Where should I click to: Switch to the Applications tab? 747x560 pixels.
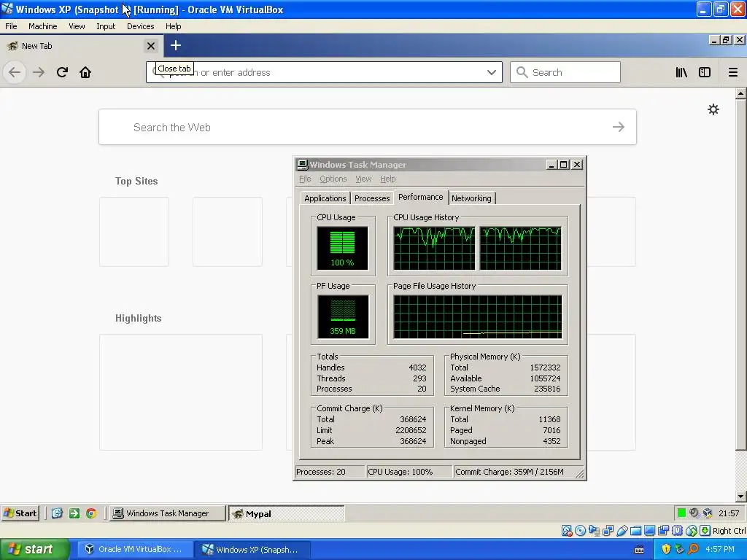coord(325,198)
